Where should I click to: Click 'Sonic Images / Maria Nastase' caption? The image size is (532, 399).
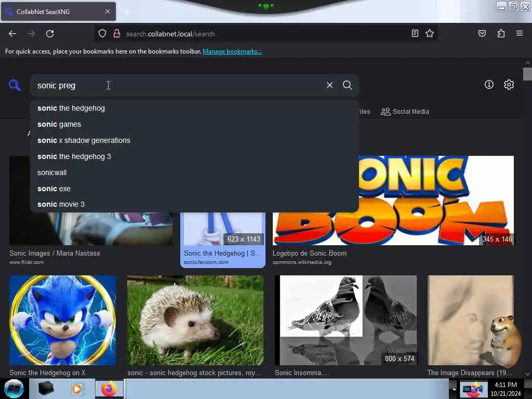55,253
